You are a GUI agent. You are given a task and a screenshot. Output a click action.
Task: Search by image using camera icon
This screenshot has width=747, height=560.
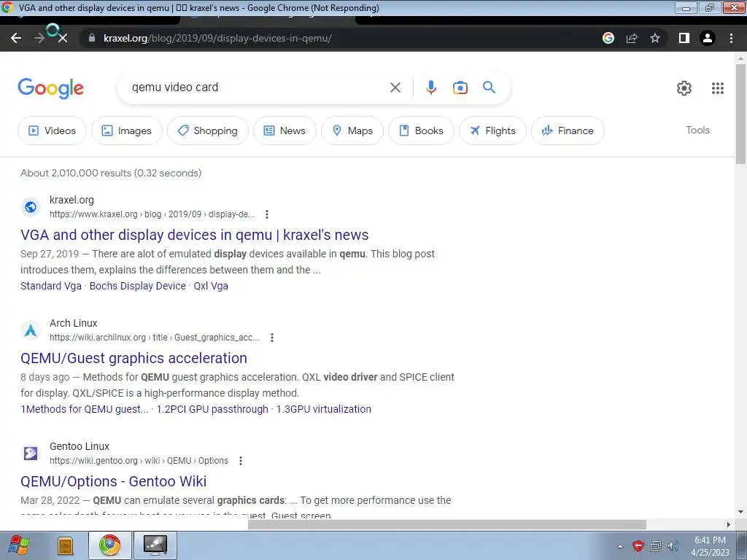[x=460, y=87]
